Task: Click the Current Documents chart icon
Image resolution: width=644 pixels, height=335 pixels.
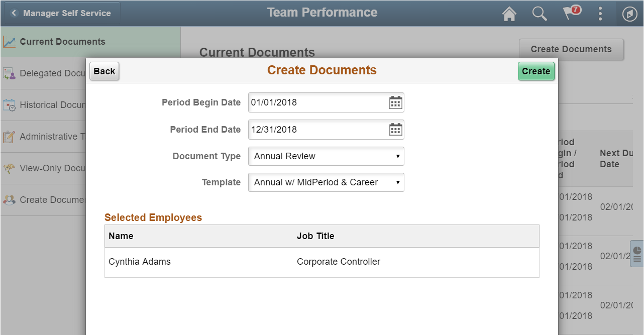Action: (x=9, y=42)
